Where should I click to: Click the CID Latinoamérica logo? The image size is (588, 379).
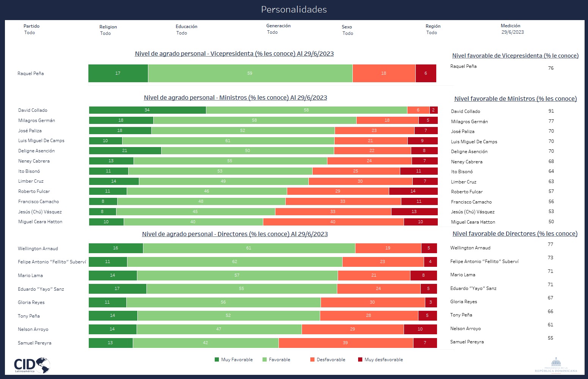(x=32, y=365)
